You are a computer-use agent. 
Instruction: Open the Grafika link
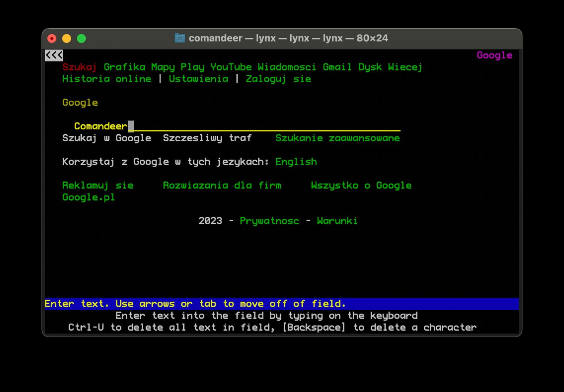pyautogui.click(x=124, y=67)
